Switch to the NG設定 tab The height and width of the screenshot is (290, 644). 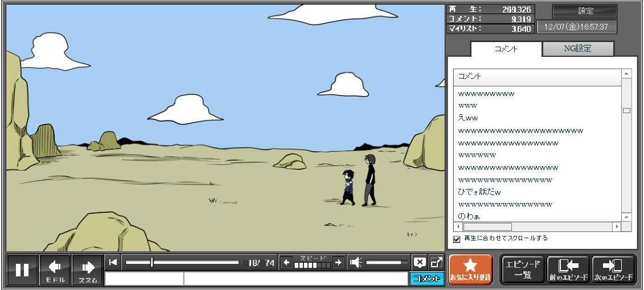point(577,49)
